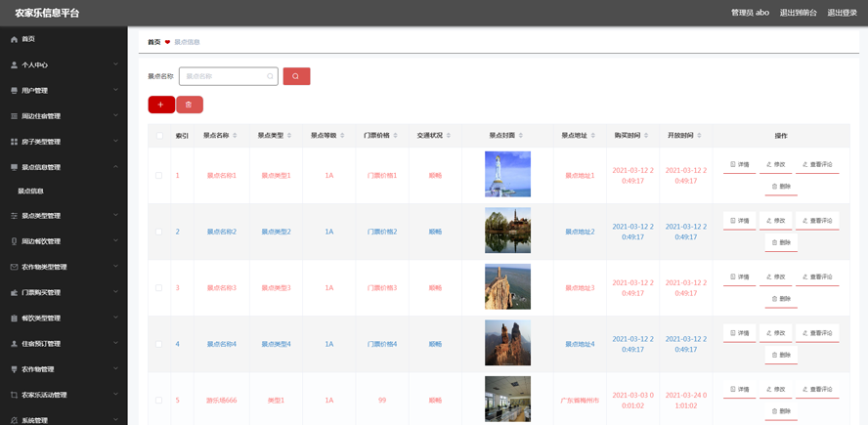Click 修改 for row 景点名称2
This screenshot has width=868, height=425.
(x=775, y=221)
